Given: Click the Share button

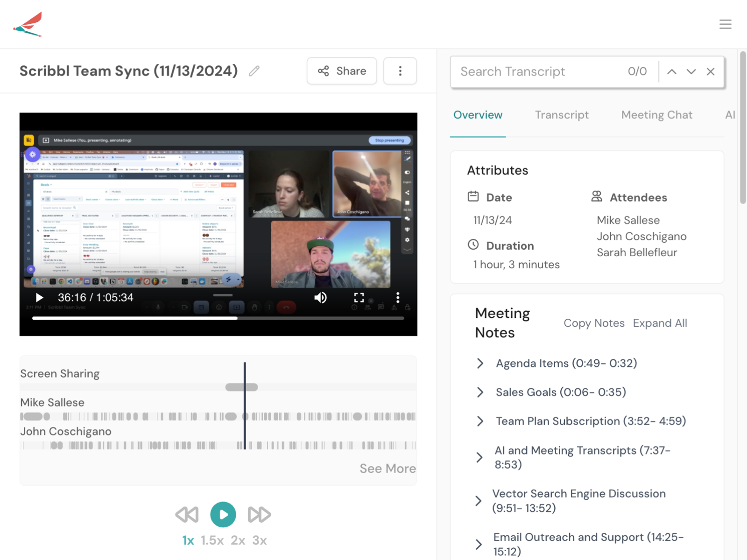Looking at the screenshot, I should coord(342,71).
